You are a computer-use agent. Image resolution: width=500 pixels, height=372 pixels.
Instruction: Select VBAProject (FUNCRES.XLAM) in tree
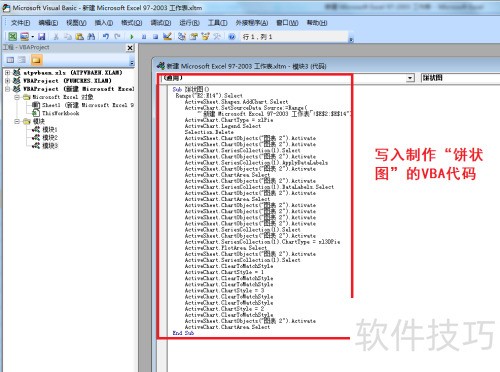67,80
